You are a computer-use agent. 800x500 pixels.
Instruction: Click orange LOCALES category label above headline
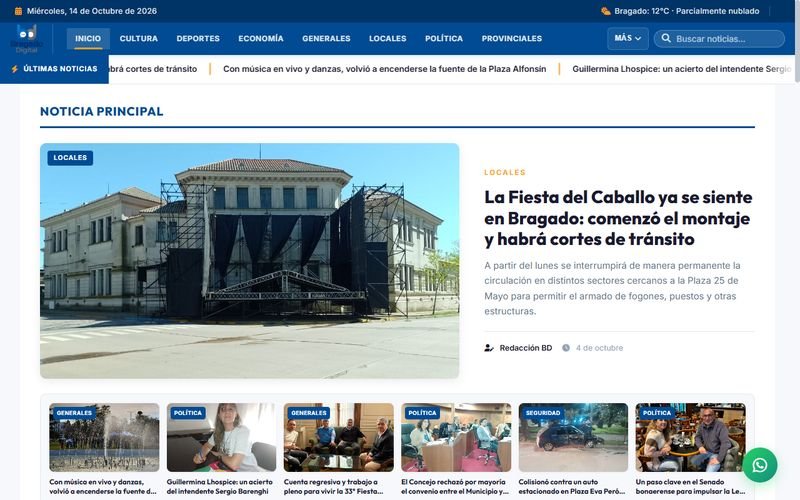pyautogui.click(x=505, y=172)
